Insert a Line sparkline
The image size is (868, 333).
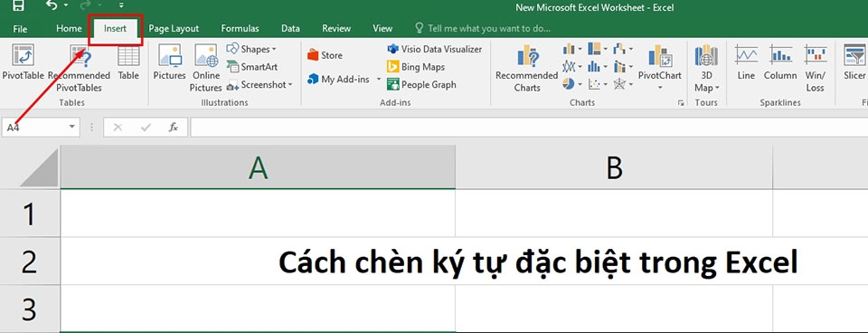(746, 62)
